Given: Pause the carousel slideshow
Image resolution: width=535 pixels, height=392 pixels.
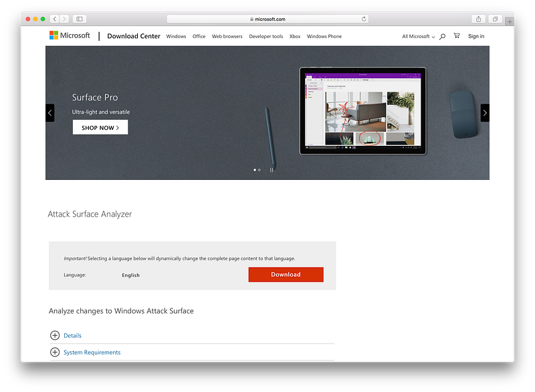Looking at the screenshot, I should (x=272, y=169).
